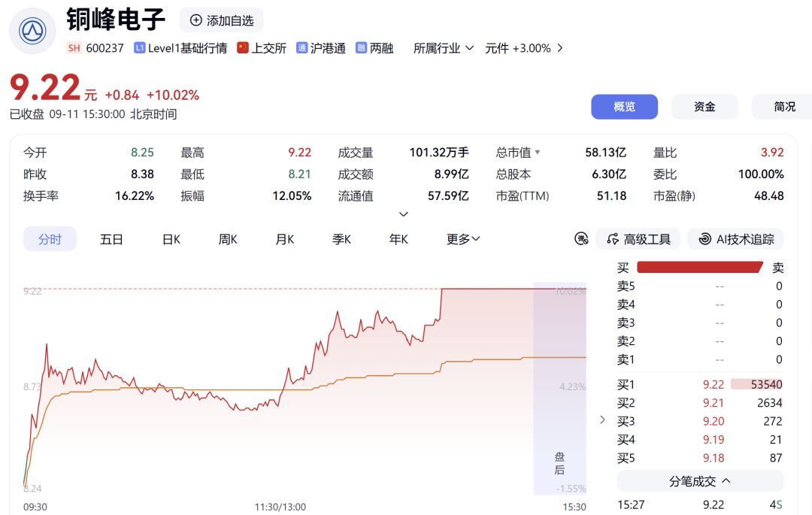Image resolution: width=812 pixels, height=515 pixels.
Task: Click the plus icon in 添加自选
Action: coord(195,20)
